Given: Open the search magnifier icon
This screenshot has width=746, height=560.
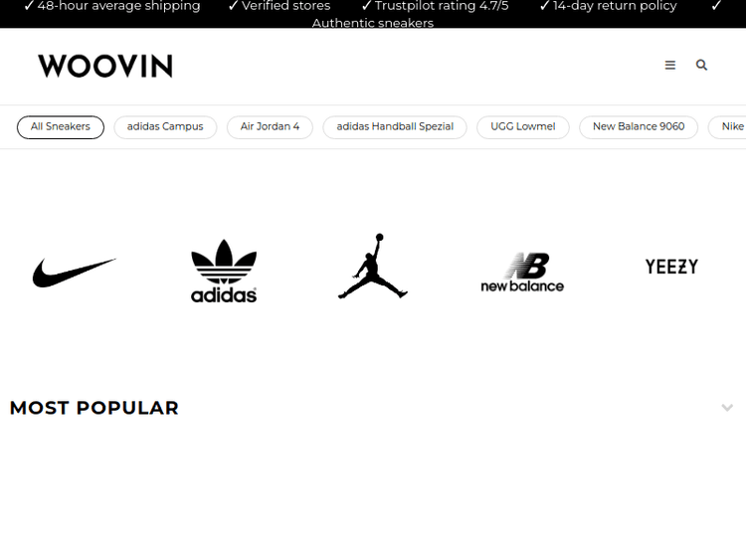Looking at the screenshot, I should pos(701,66).
